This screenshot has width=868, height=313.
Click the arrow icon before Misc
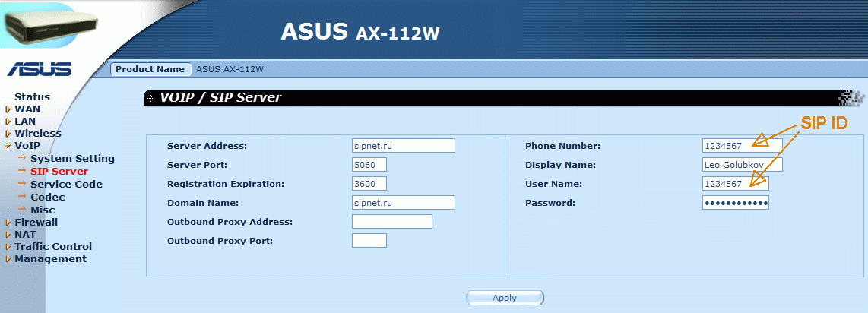(x=21, y=210)
